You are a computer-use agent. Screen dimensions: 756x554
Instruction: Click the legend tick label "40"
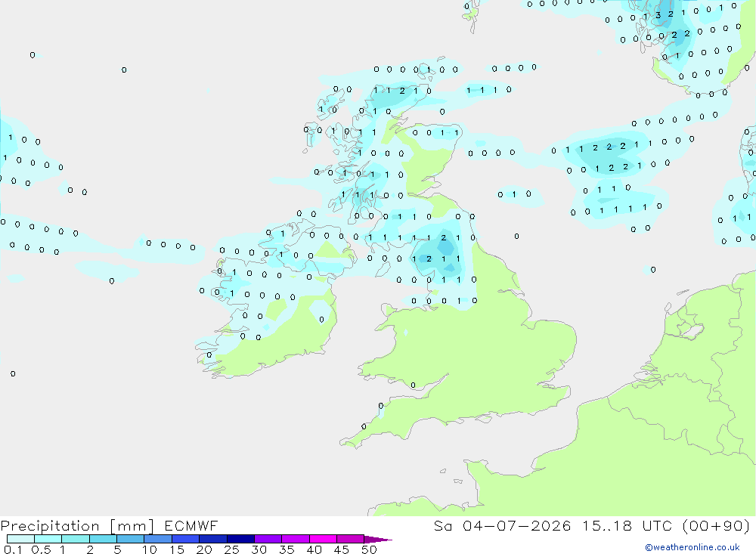(x=314, y=549)
